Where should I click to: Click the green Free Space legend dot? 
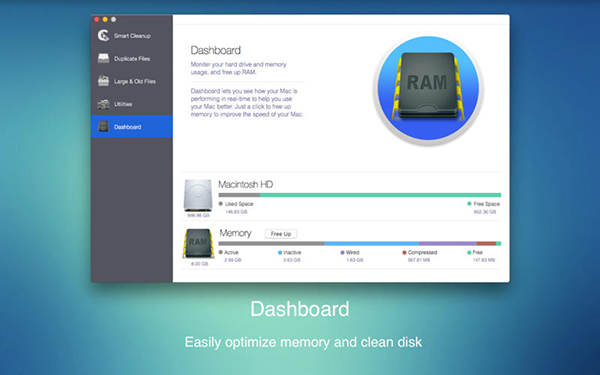pyautogui.click(x=469, y=204)
